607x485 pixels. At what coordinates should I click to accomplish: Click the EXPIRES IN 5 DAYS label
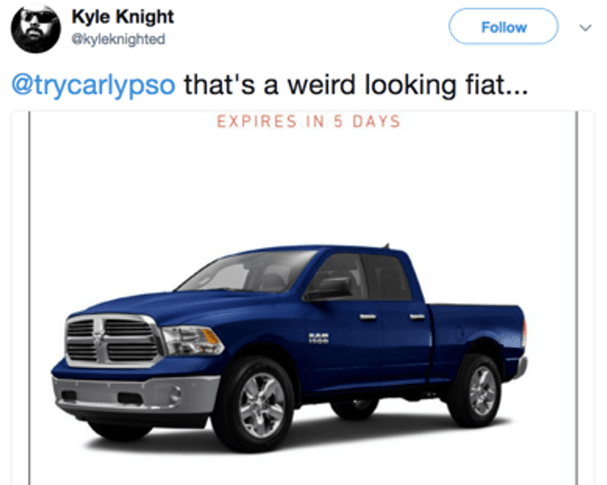308,122
